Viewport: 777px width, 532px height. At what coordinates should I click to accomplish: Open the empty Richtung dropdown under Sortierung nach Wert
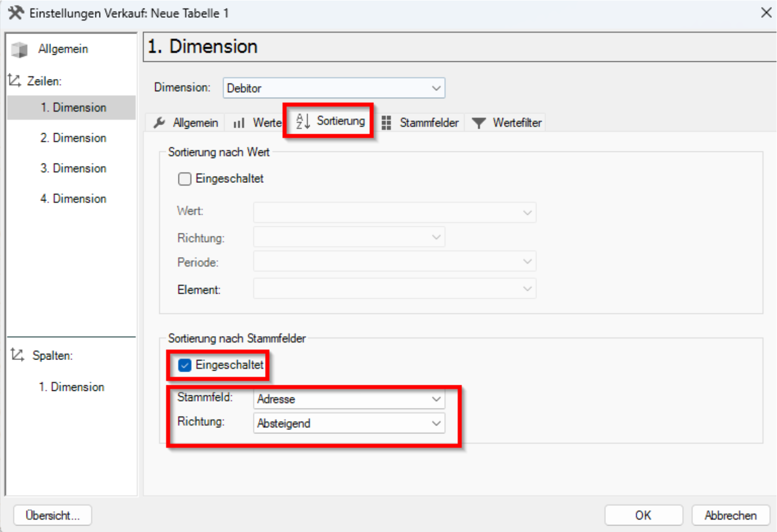(349, 237)
